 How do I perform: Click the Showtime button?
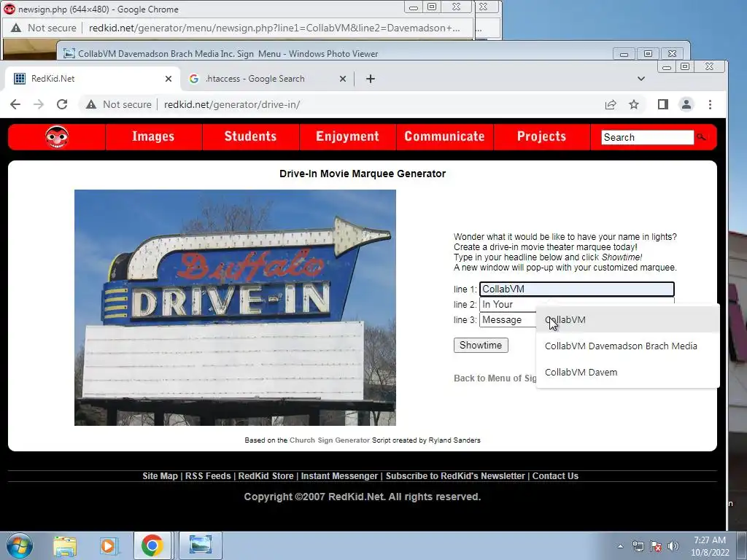[481, 345]
